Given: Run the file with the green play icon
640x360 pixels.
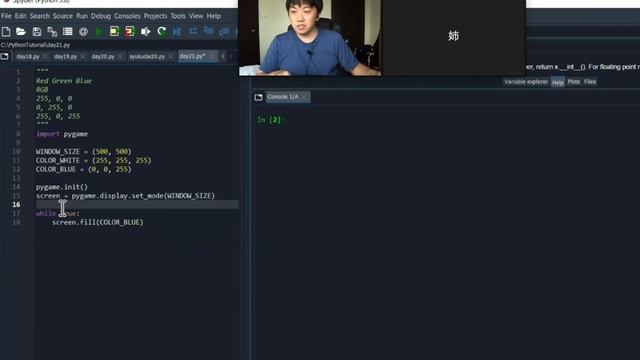Looking at the screenshot, I should coord(99,31).
